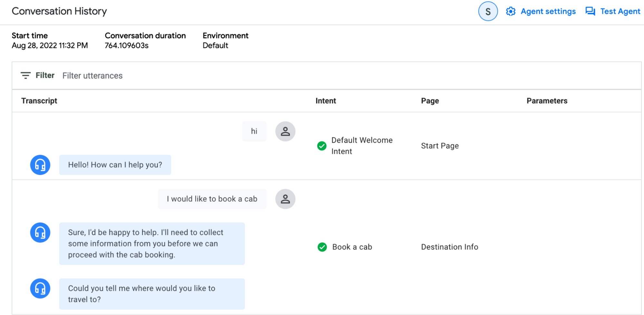
Task: Select the 'I would like to book a cab' message
Action: click(212, 199)
